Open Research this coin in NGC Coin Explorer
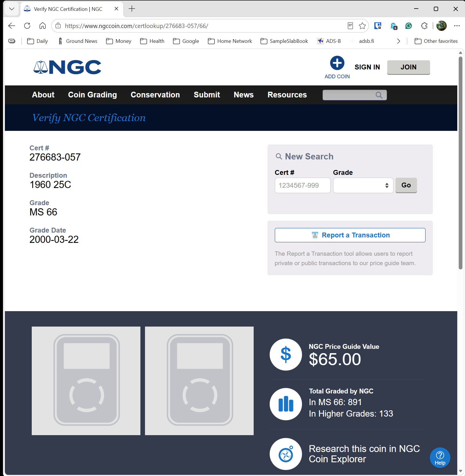Image resolution: width=465 pixels, height=476 pixels. (x=364, y=454)
